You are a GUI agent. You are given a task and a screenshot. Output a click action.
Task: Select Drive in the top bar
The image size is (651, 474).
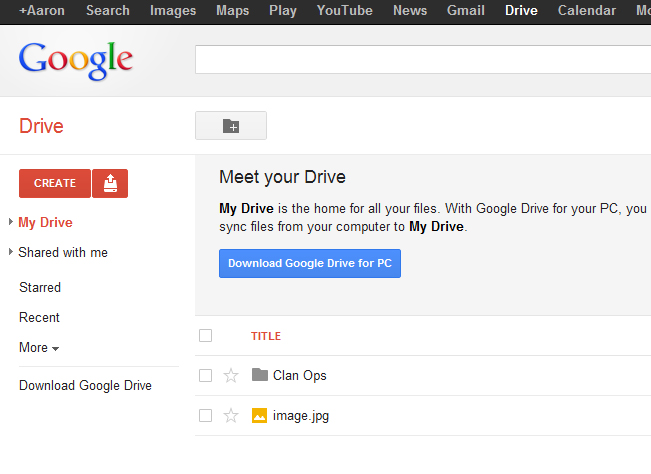point(521,10)
